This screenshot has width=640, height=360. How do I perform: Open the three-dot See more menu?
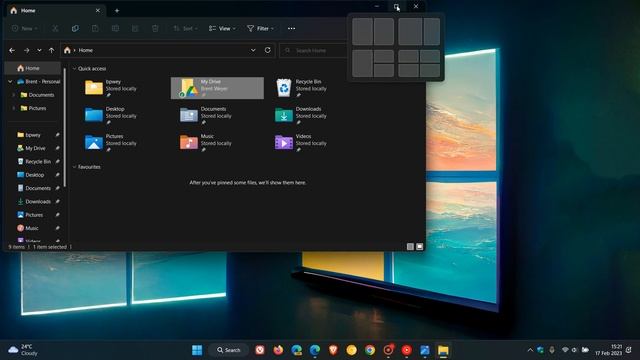(x=291, y=29)
